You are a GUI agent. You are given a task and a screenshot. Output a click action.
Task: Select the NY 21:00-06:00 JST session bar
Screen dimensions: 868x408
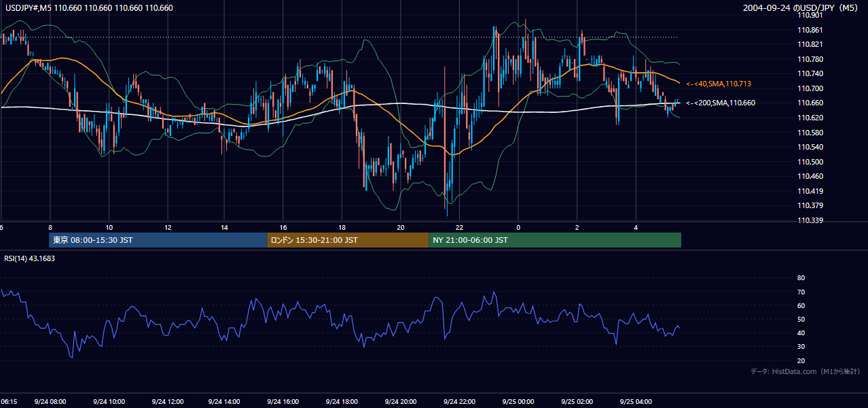click(x=555, y=240)
